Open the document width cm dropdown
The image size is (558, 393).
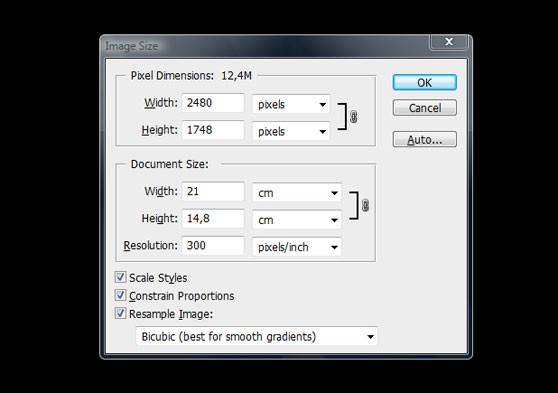[x=297, y=193]
